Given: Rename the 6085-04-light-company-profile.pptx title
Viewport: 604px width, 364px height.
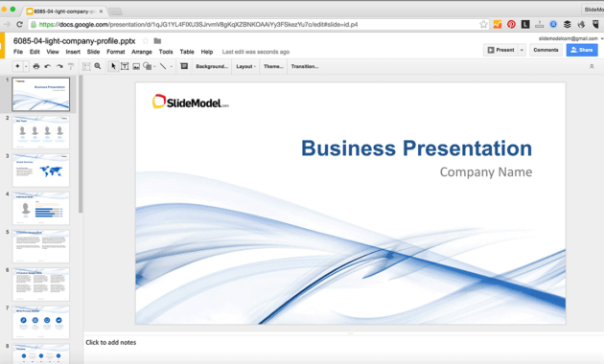Looking at the screenshot, I should [x=75, y=41].
